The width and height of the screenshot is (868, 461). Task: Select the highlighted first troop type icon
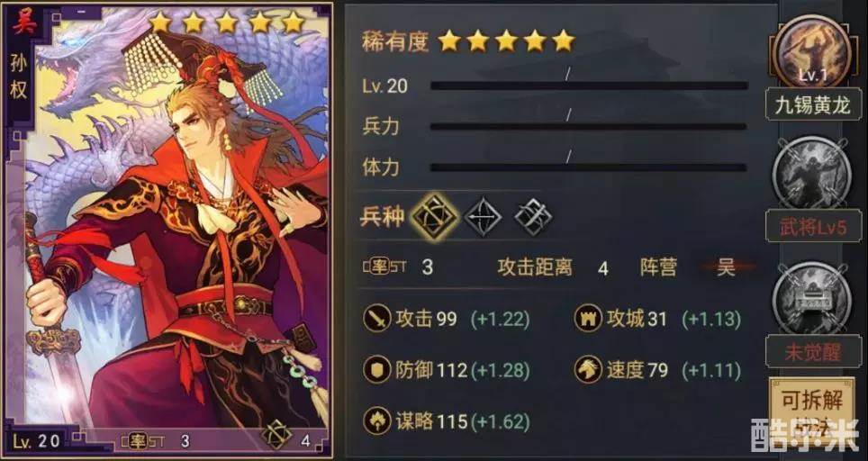435,216
